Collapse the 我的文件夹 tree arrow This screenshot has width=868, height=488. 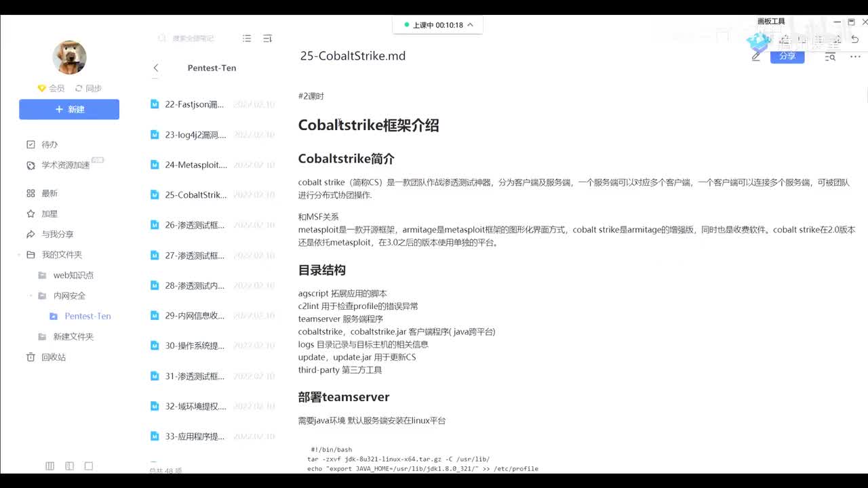(19, 255)
